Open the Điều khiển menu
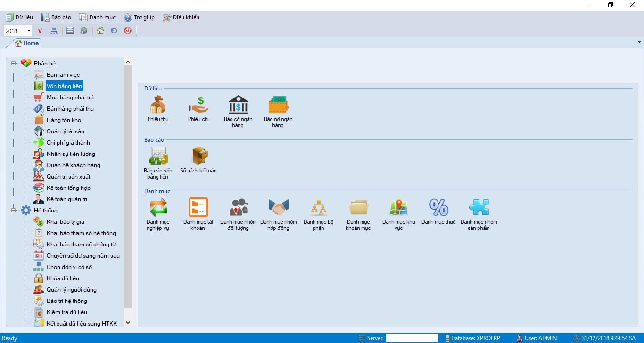The width and height of the screenshot is (644, 343). 181,17
